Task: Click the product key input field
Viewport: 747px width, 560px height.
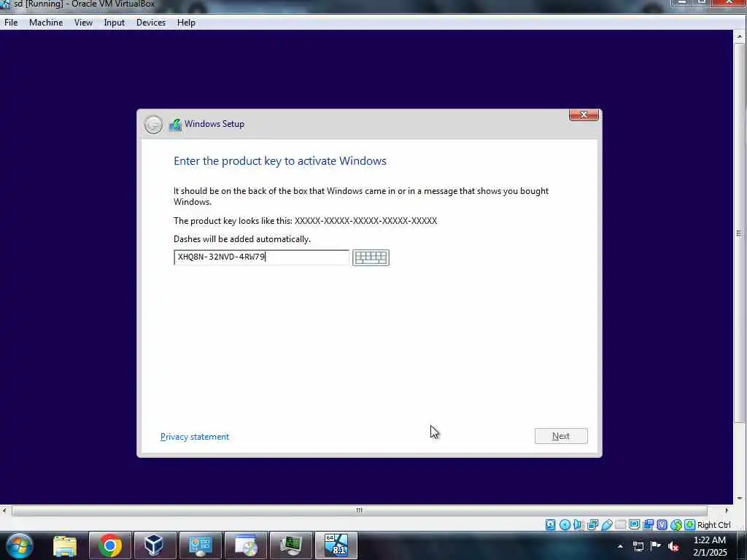Action: 262,257
